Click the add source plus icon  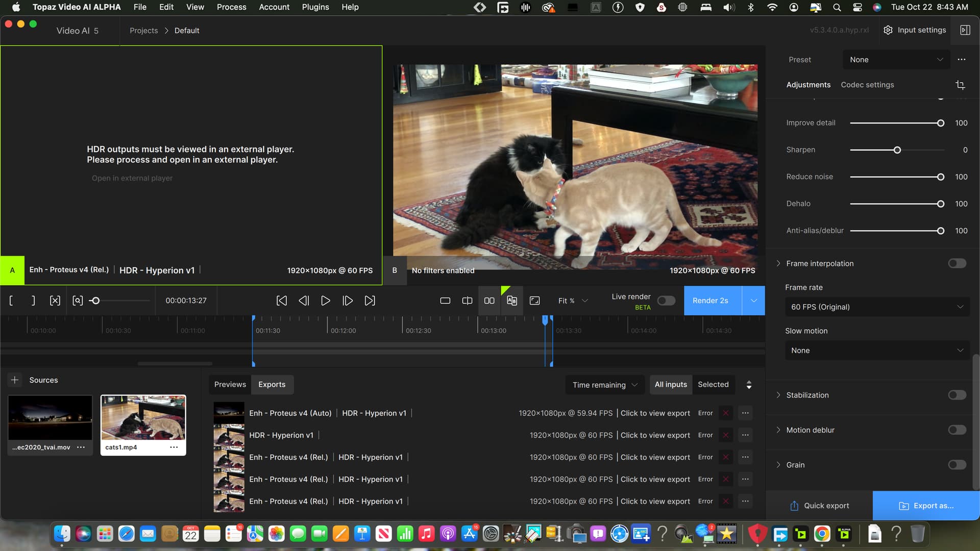click(x=14, y=380)
